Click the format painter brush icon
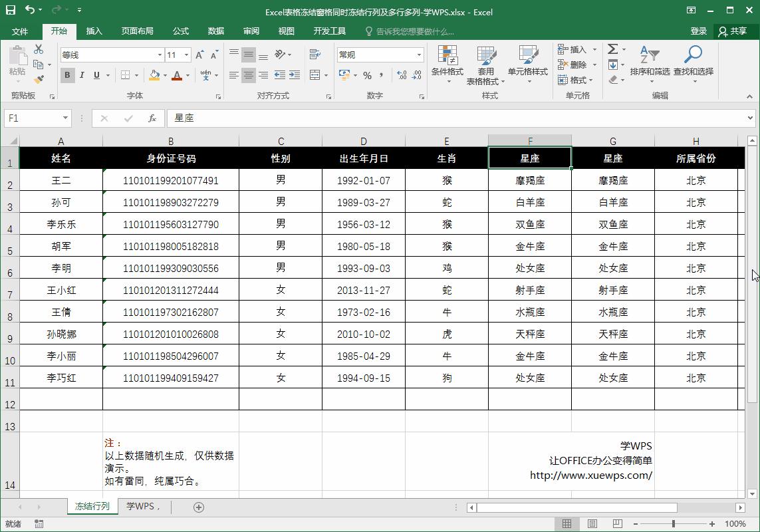Image resolution: width=760 pixels, height=532 pixels. coord(39,80)
